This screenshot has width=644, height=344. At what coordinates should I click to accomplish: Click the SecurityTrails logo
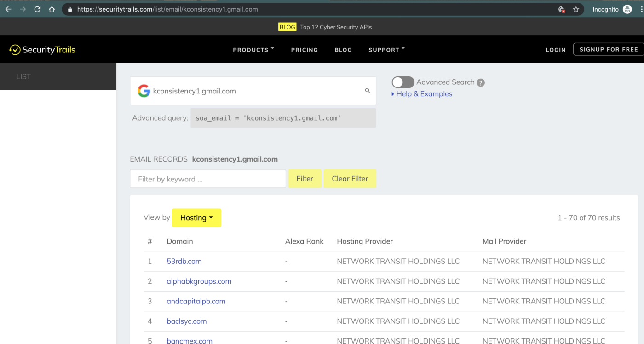pos(42,50)
